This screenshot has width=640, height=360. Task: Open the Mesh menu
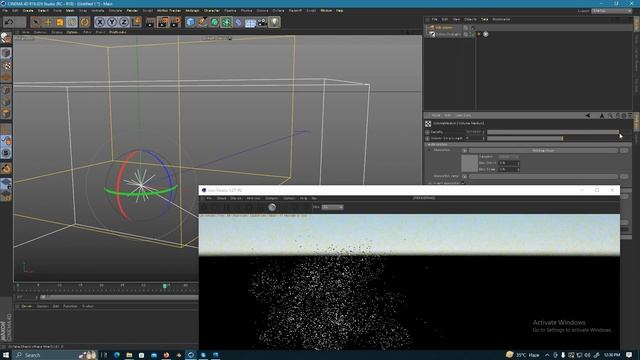tap(70, 11)
